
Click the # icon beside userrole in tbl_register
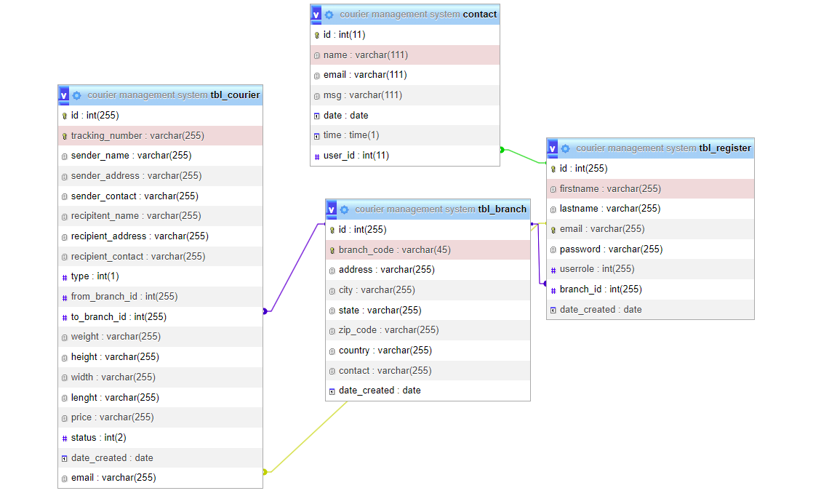click(x=553, y=268)
